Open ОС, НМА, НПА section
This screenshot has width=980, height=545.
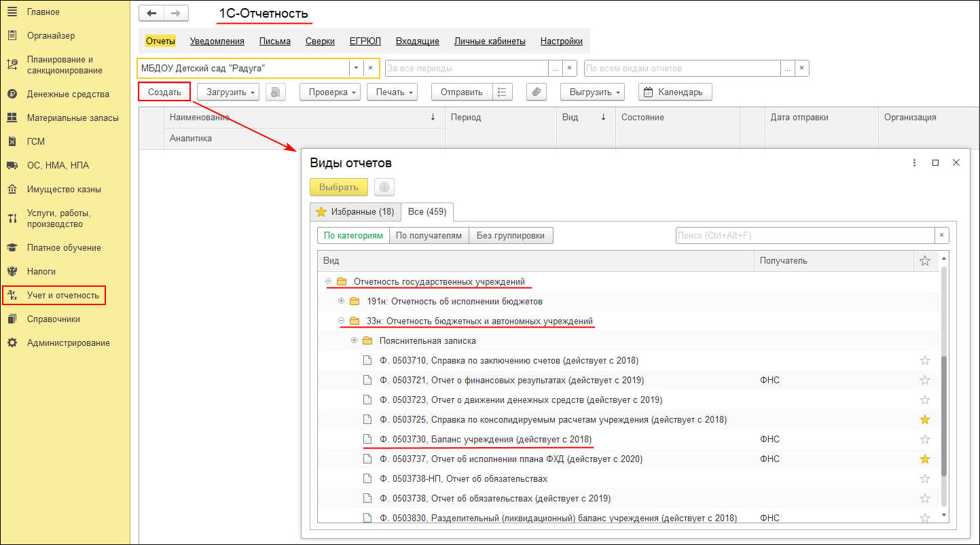(x=58, y=165)
